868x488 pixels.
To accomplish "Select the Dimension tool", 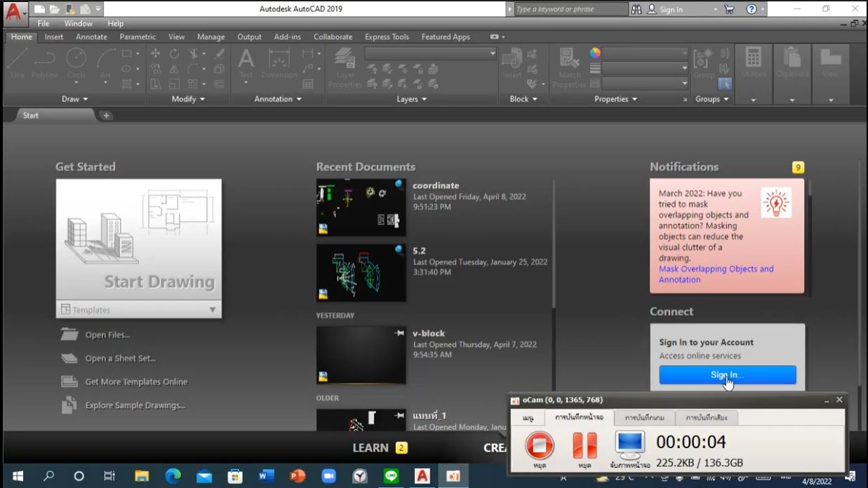I will 279,64.
